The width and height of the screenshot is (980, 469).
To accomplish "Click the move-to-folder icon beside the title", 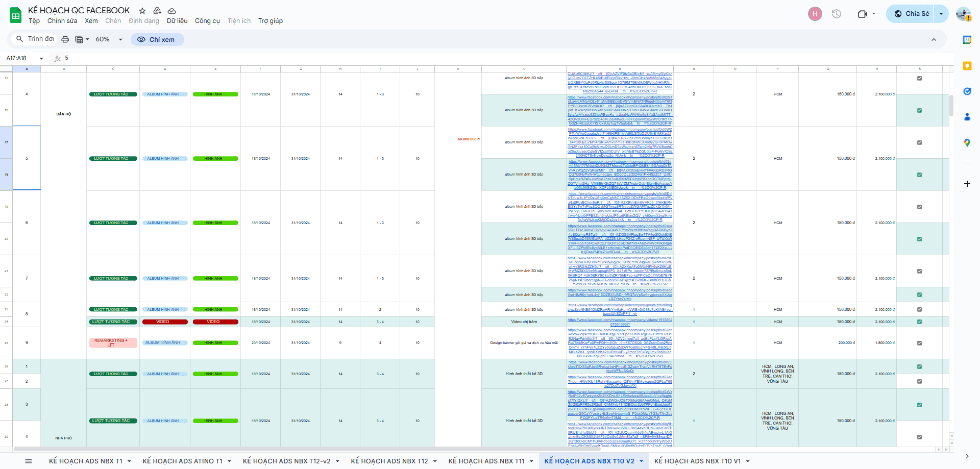I will pos(157,11).
